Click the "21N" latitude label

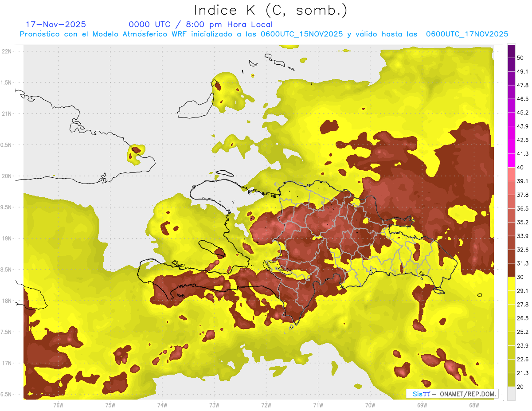pyautogui.click(x=7, y=114)
